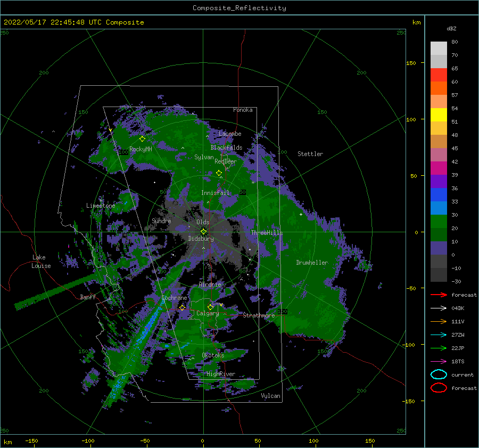Select the 10 dBZ slate-blue swatch
Viewport: 479px width, 448px height.
tap(439, 248)
